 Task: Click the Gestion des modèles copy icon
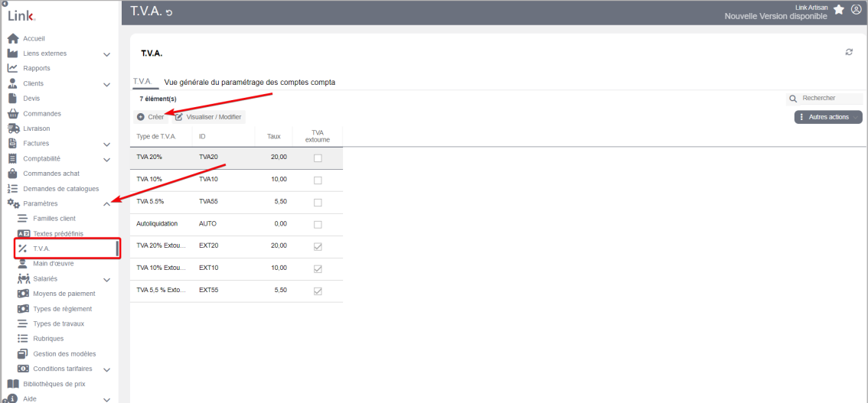click(x=23, y=353)
